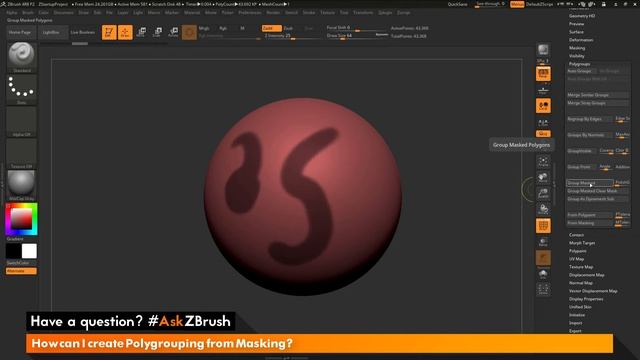The width and height of the screenshot is (640, 360).
Task: Click the Xpose icon
Action: click(x=543, y=290)
